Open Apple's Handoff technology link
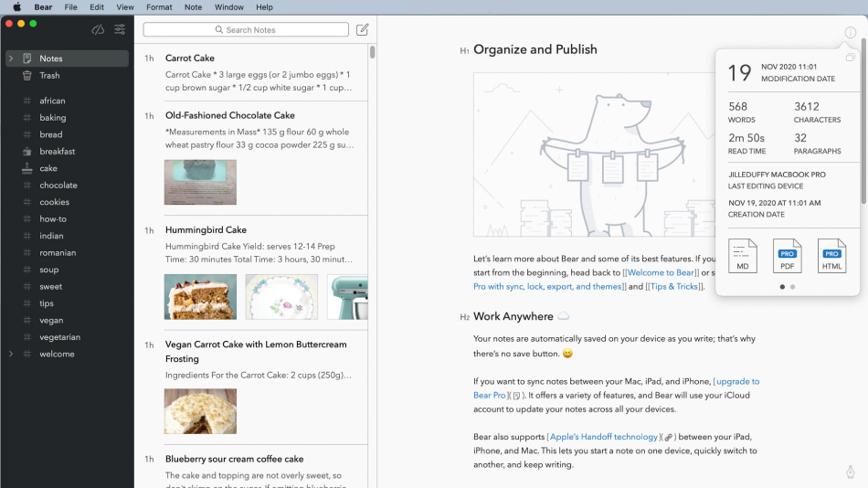 pyautogui.click(x=603, y=437)
